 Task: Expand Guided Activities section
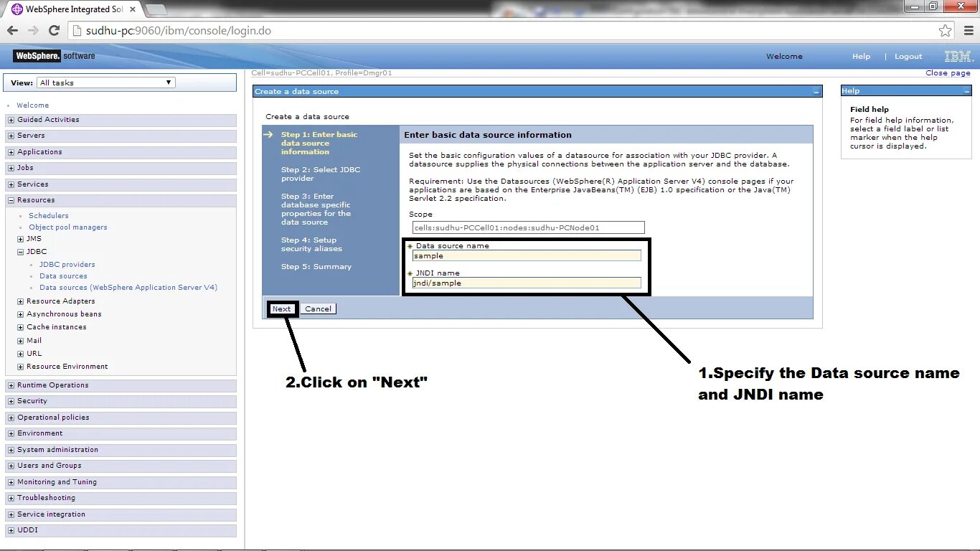[11, 120]
